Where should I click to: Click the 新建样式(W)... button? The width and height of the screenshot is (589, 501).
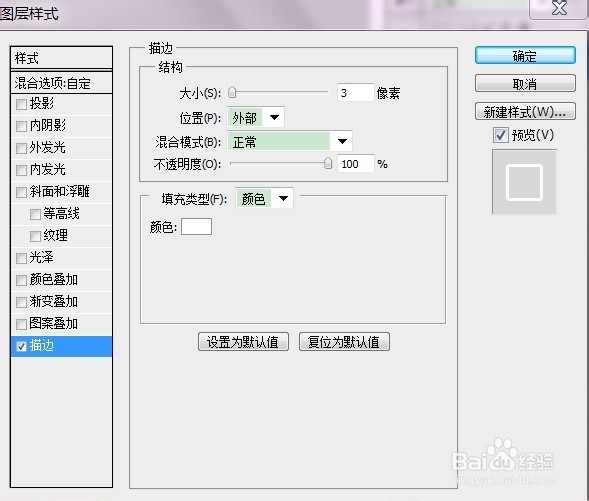[x=525, y=111]
